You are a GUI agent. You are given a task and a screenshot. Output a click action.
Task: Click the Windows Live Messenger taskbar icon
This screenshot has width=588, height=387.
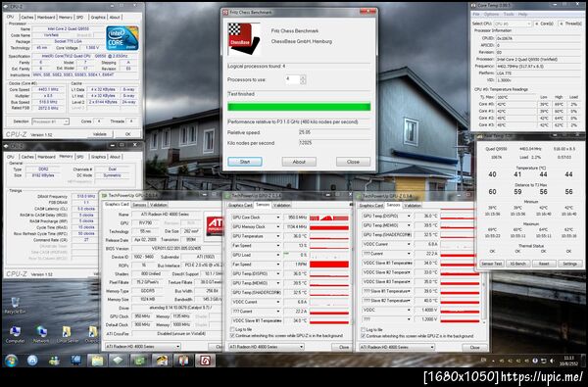point(54,361)
